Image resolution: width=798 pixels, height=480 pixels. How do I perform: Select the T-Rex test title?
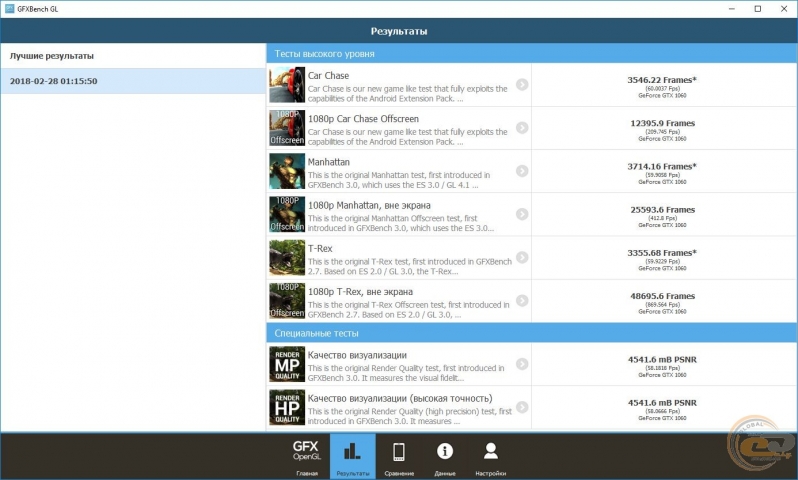tap(320, 248)
